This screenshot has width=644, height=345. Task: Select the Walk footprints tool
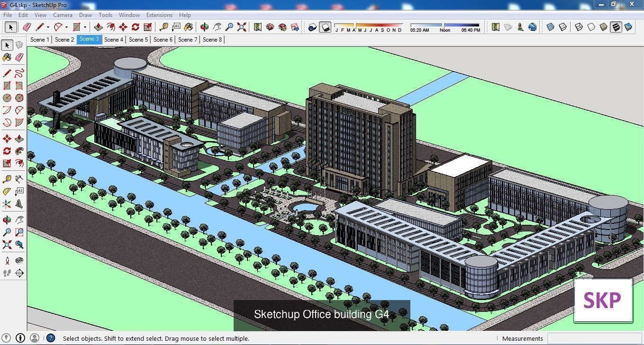[7, 273]
